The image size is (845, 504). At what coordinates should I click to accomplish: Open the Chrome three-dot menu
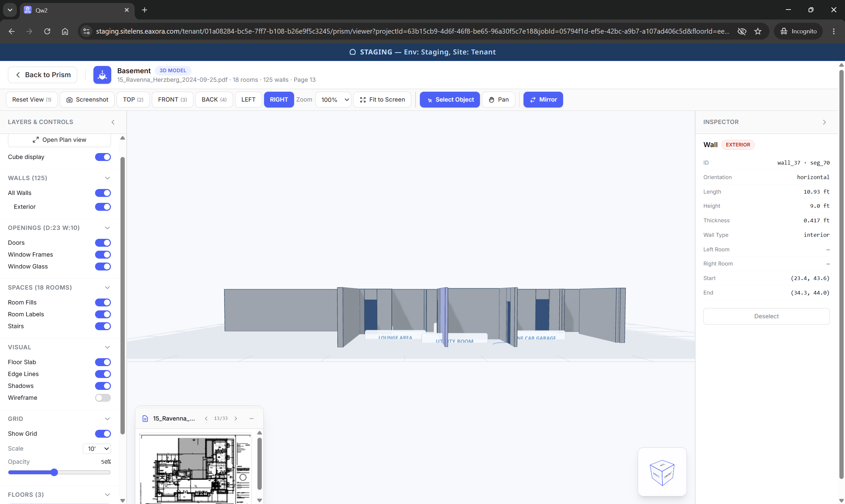point(833,31)
